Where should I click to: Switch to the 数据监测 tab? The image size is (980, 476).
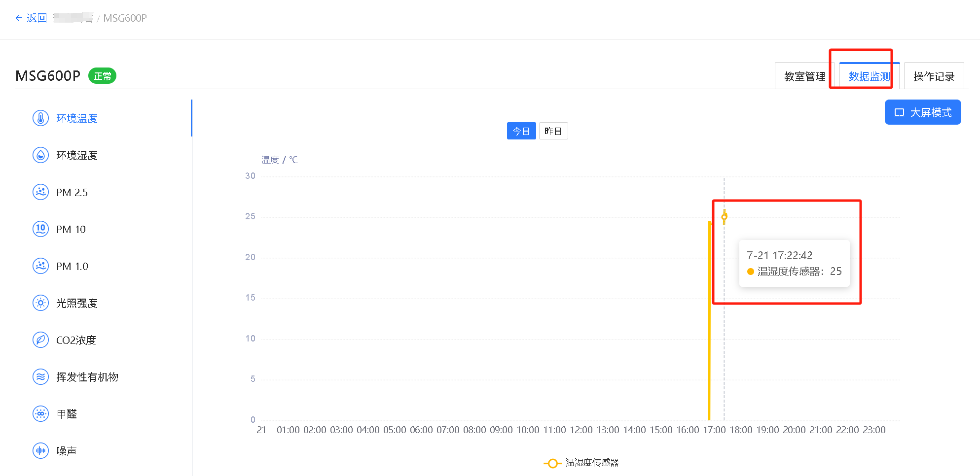point(869,76)
